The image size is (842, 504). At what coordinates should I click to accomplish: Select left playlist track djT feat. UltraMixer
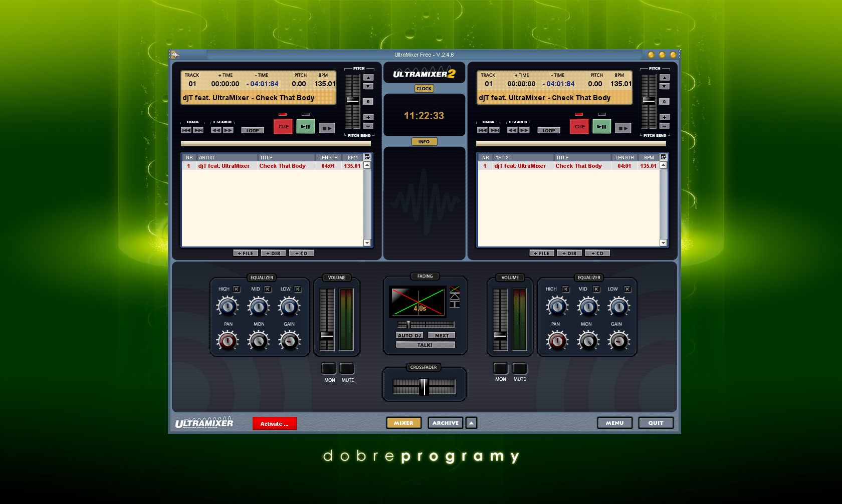coord(273,166)
